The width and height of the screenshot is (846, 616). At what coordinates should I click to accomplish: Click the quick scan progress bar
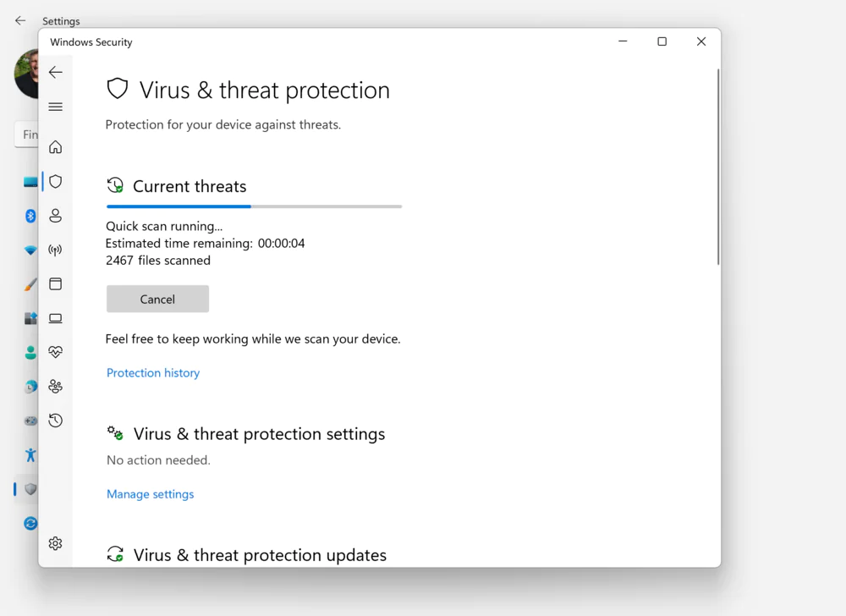(x=254, y=206)
